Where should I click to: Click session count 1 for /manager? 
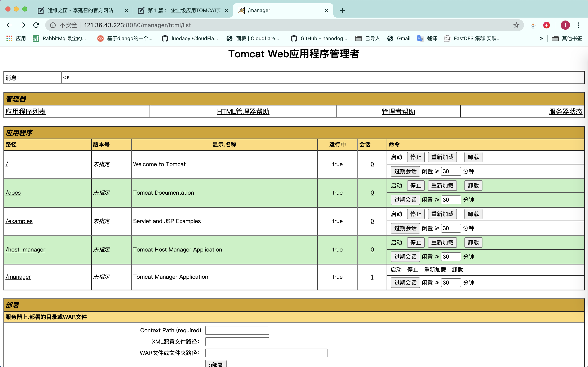372,277
